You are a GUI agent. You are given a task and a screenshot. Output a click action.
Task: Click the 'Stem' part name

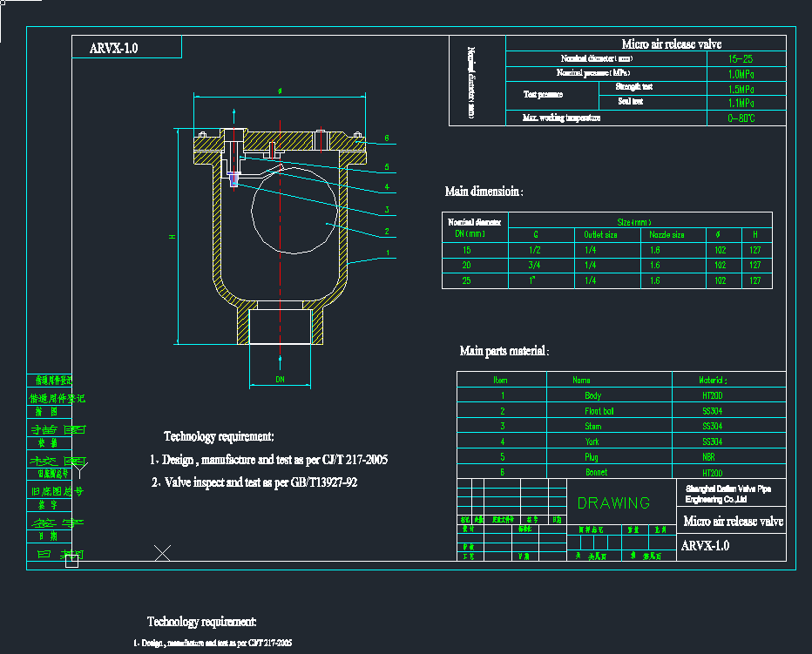(x=593, y=426)
